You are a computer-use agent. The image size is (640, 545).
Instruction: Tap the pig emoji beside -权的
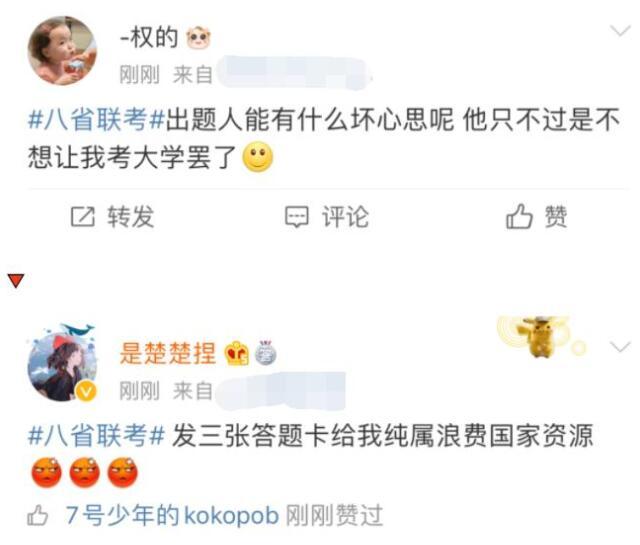[x=199, y=38]
